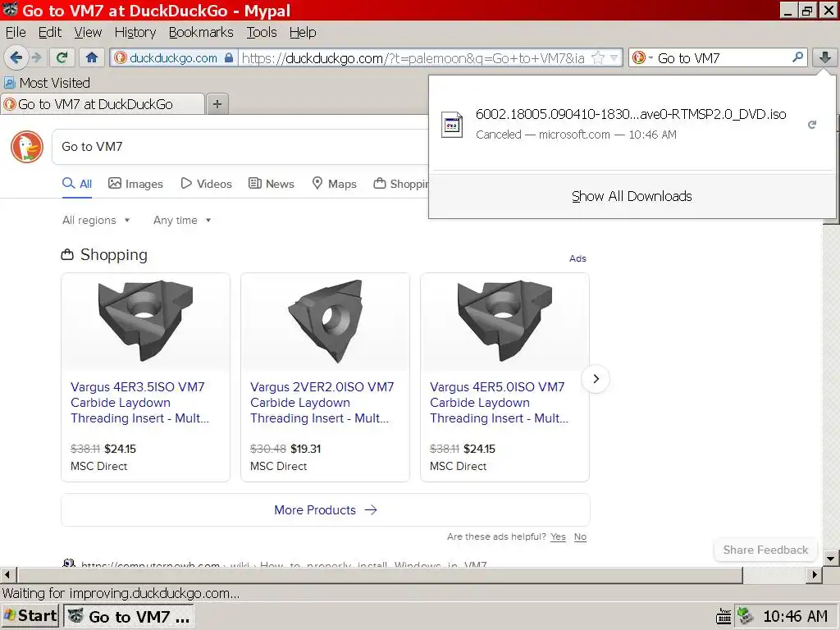Screen dimensions: 840x630
Task: Click the Ads label link
Action: point(577,258)
